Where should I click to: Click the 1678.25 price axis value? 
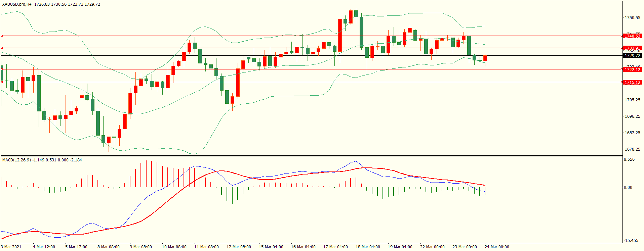[632, 149]
